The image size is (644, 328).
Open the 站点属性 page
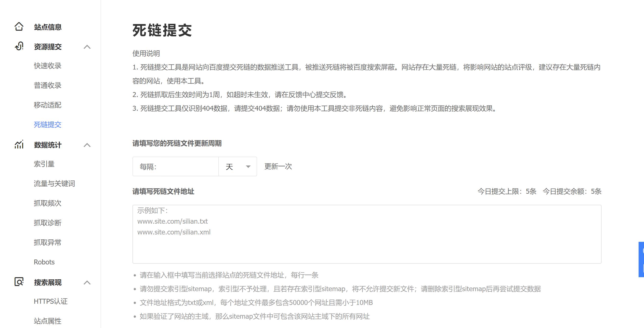point(48,321)
